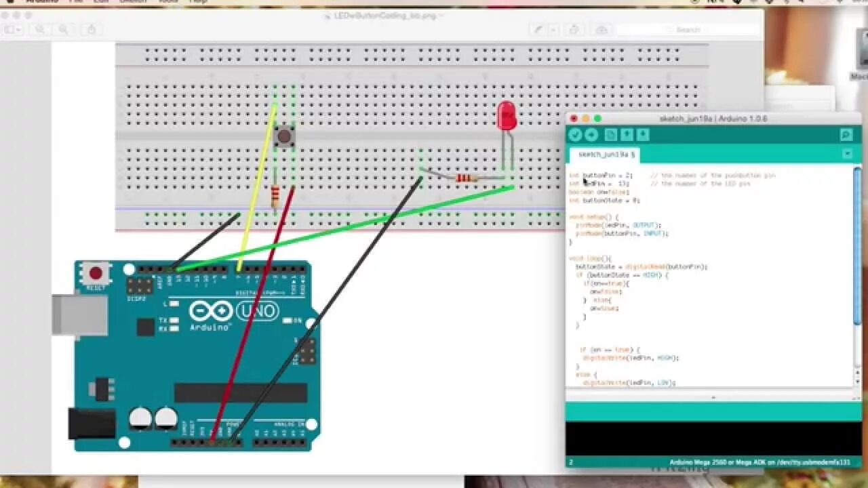Open the File menu
The width and height of the screenshot is (868, 488).
(x=77, y=2)
